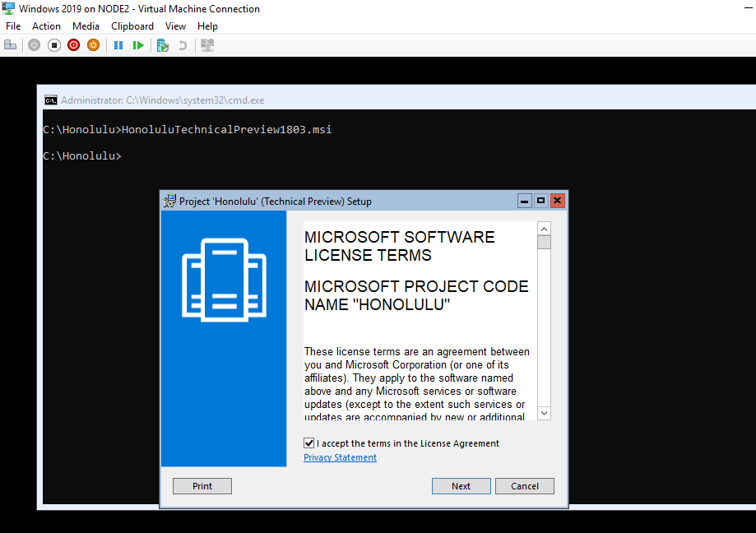The height and width of the screenshot is (533, 756).
Task: Open the View menu
Action: 175,26
